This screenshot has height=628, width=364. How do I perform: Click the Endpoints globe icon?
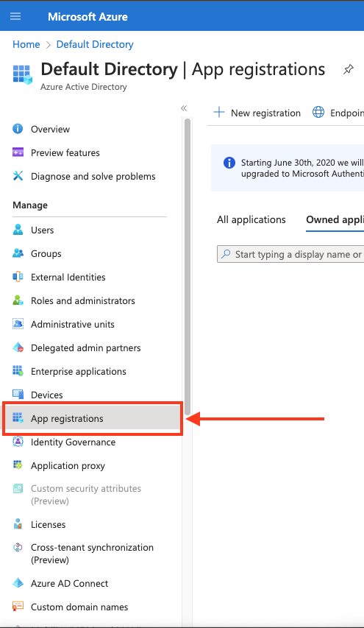pyautogui.click(x=318, y=112)
